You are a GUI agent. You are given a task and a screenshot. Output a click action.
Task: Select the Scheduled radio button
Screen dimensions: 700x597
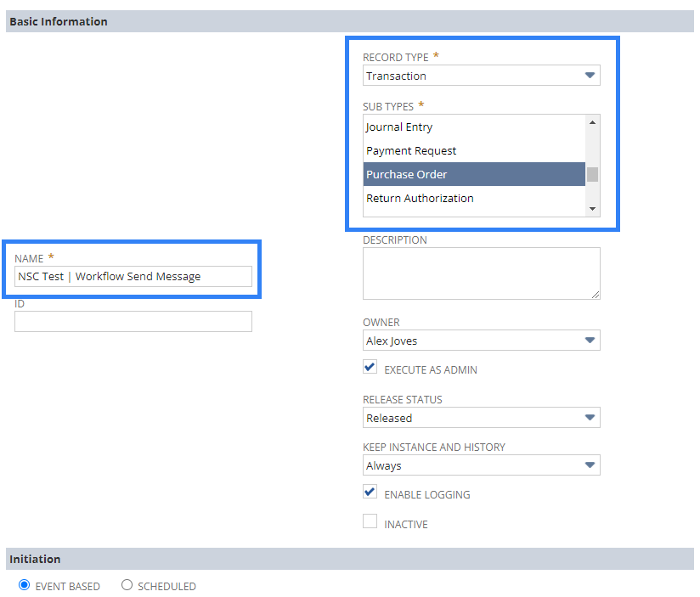pyautogui.click(x=127, y=584)
